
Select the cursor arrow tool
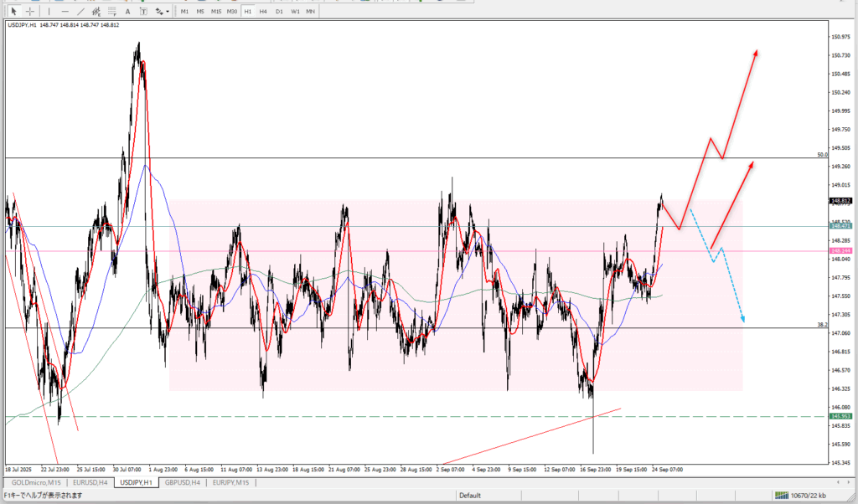click(13, 12)
